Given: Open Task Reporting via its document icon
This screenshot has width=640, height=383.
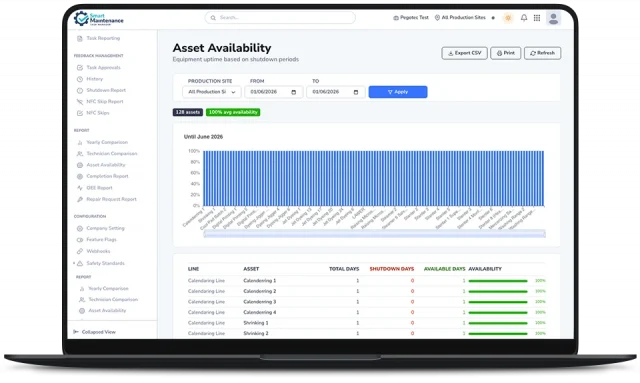Looking at the screenshot, I should point(80,38).
